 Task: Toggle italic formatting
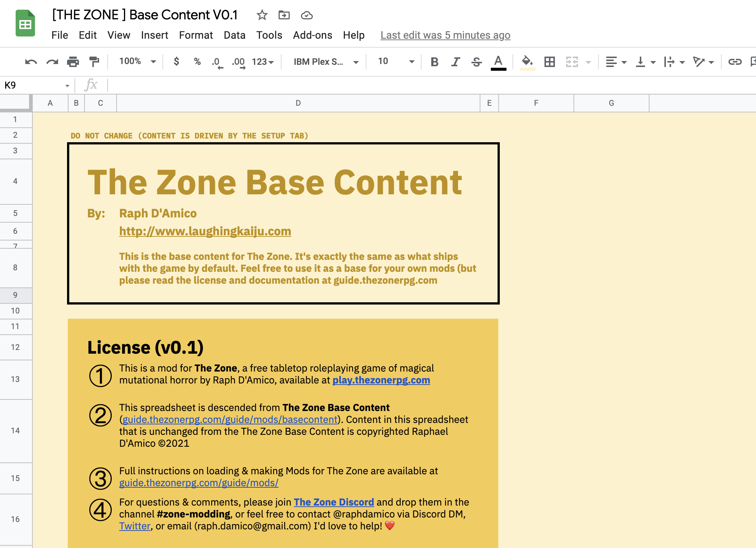(x=455, y=62)
